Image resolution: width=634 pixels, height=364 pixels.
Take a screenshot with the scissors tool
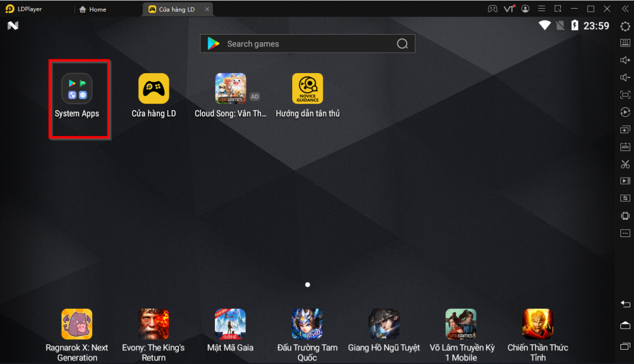coord(625,164)
